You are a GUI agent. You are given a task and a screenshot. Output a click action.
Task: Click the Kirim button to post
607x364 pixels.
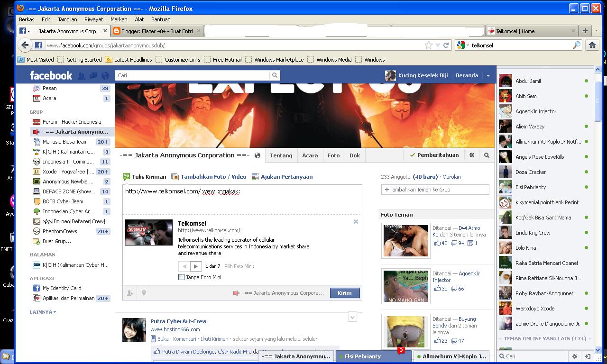[x=345, y=293]
